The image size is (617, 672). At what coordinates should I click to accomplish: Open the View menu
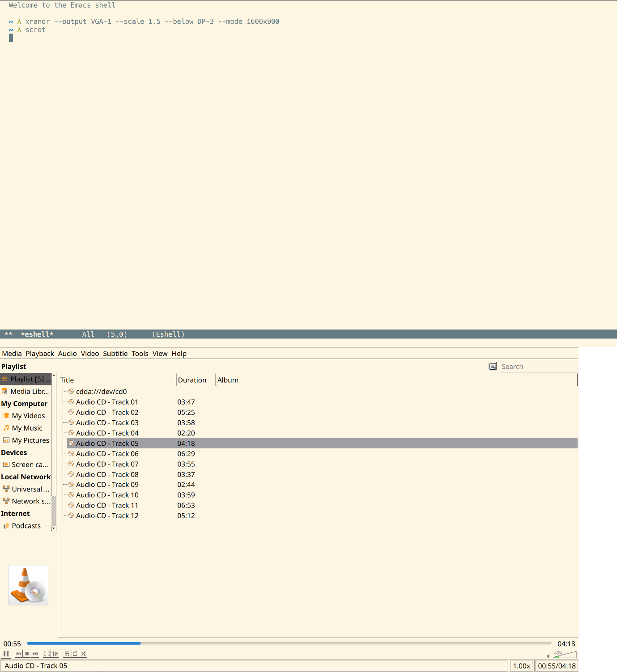160,354
